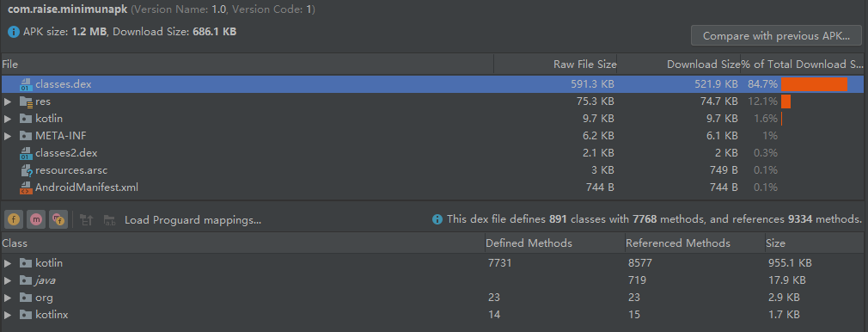
Task: Toggle show referenced methods and fields
Action: coord(58,219)
